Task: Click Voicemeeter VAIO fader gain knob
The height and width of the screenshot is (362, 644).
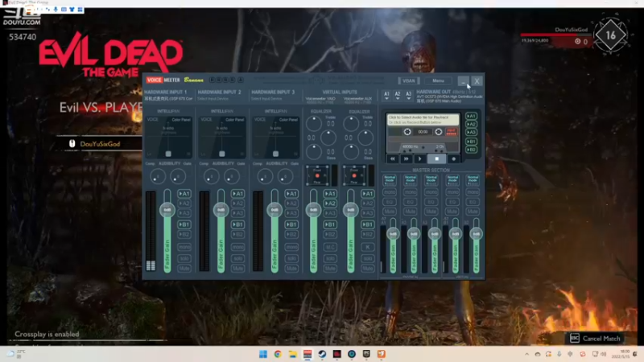Action: pyautogui.click(x=313, y=210)
